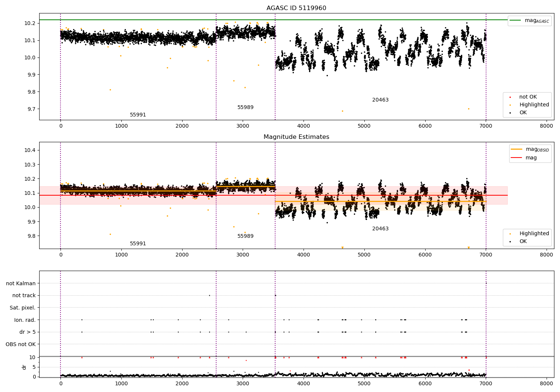Click the green line sample in mag AGASC legend

point(516,21)
